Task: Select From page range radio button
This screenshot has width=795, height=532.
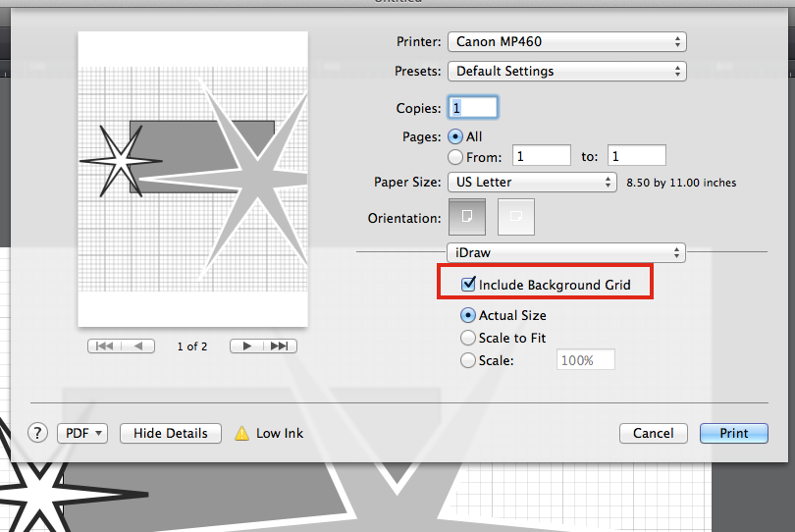Action: 455,157
